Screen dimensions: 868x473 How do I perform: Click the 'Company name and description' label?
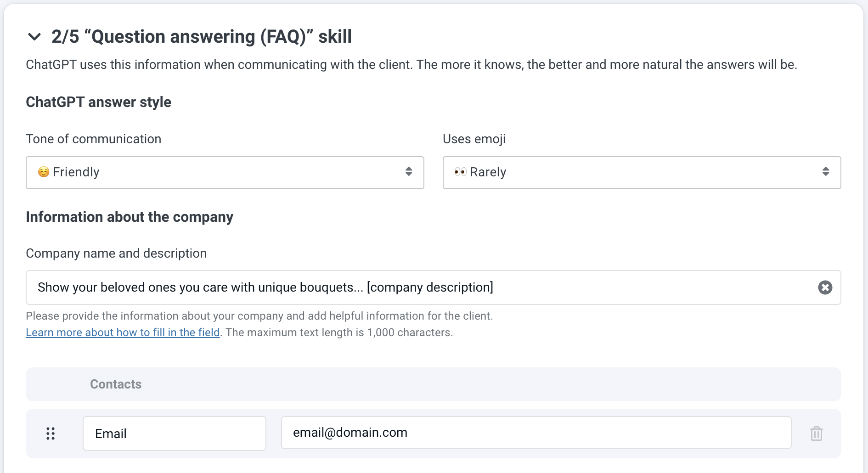116,253
